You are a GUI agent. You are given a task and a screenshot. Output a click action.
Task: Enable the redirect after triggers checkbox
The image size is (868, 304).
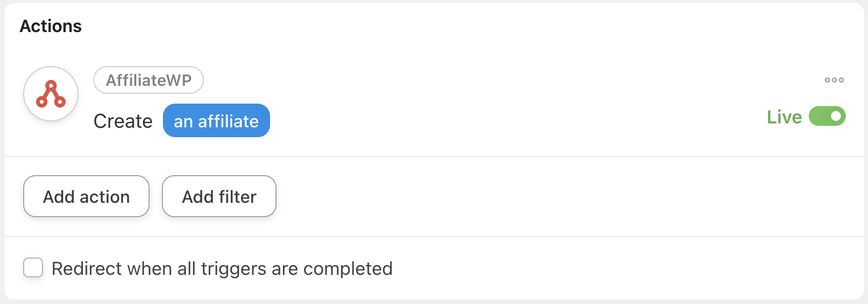33,267
